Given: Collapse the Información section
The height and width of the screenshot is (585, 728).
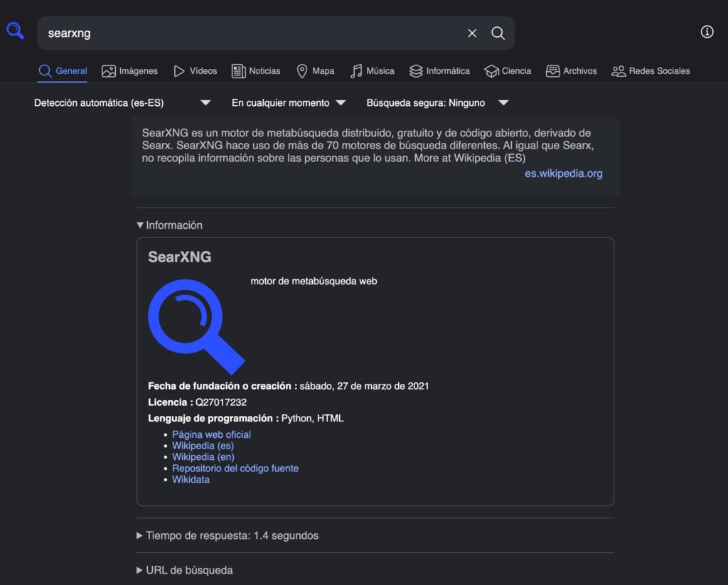Looking at the screenshot, I should [x=169, y=225].
